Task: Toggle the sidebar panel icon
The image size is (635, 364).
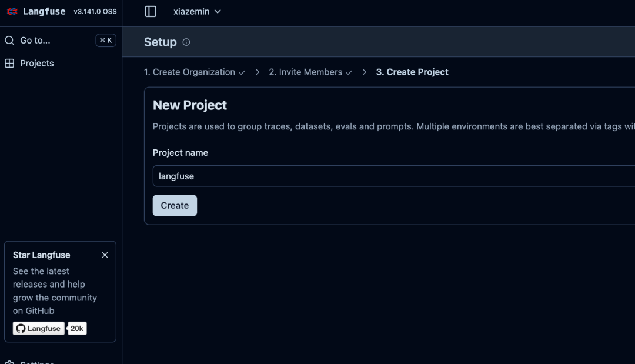Action: tap(151, 12)
